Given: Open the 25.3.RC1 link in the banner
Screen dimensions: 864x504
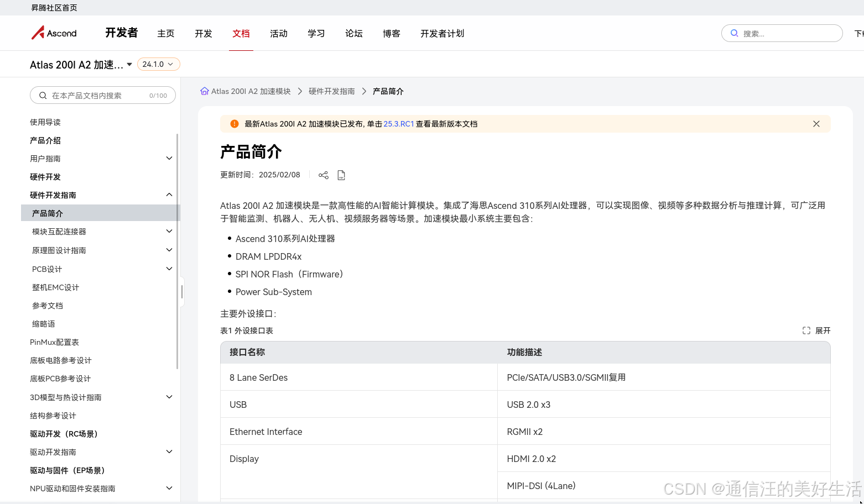Looking at the screenshot, I should (399, 124).
